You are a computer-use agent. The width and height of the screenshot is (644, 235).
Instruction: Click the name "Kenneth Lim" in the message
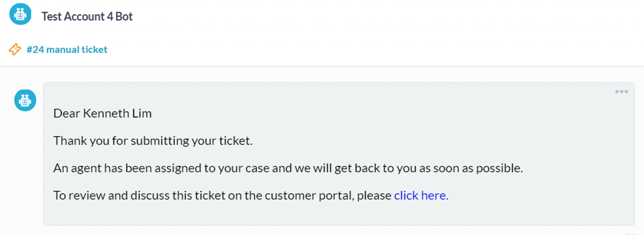coord(117,113)
